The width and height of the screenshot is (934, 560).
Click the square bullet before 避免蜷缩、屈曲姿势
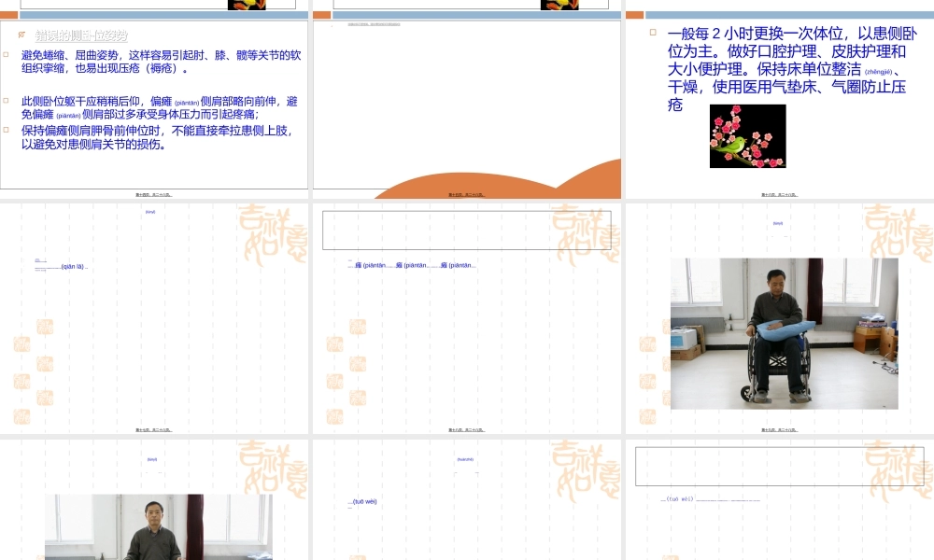click(7, 54)
